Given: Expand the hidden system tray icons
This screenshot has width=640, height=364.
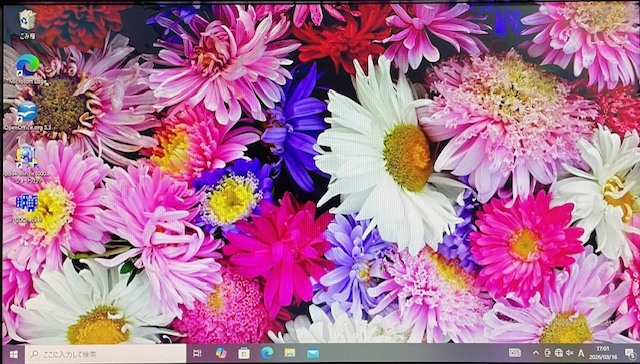Looking at the screenshot, I should (536, 353).
